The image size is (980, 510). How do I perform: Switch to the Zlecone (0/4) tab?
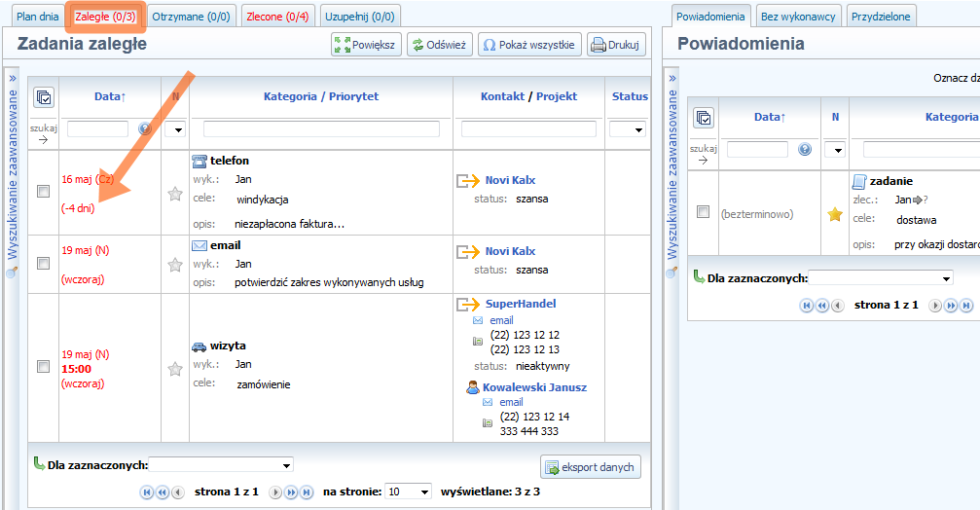(x=277, y=17)
